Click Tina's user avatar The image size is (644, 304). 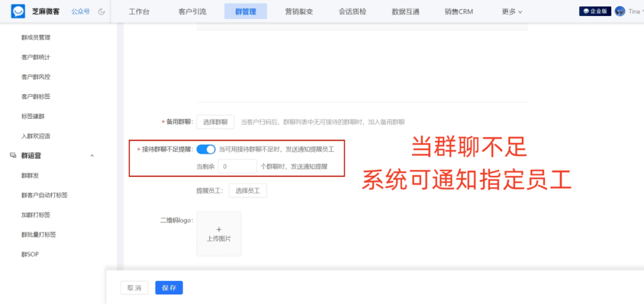click(620, 11)
